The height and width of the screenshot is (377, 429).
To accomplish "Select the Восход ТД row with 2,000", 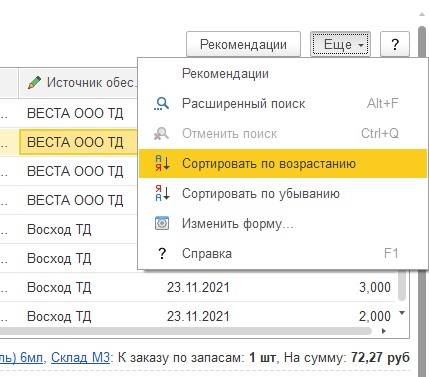I will tap(197, 316).
